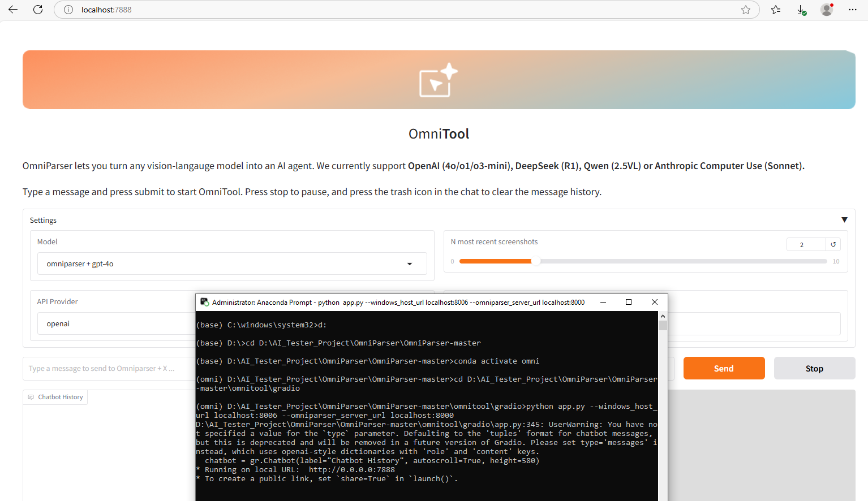Open the browser downloads icon
Screen dimensions: 868x501
pyautogui.click(x=801, y=10)
